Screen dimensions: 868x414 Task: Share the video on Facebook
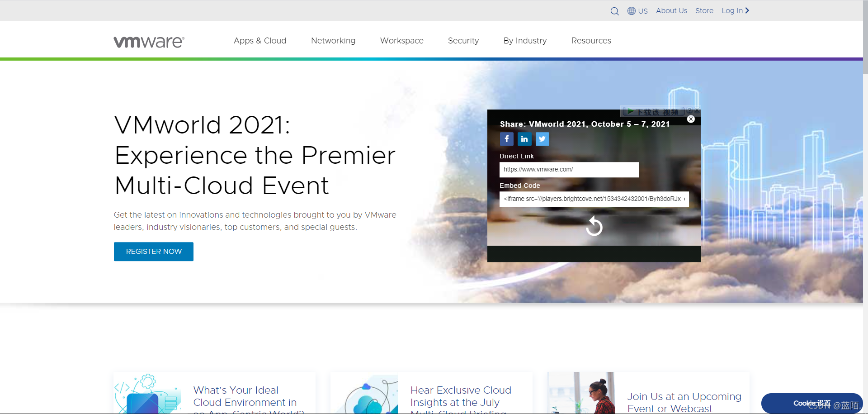[x=506, y=139]
